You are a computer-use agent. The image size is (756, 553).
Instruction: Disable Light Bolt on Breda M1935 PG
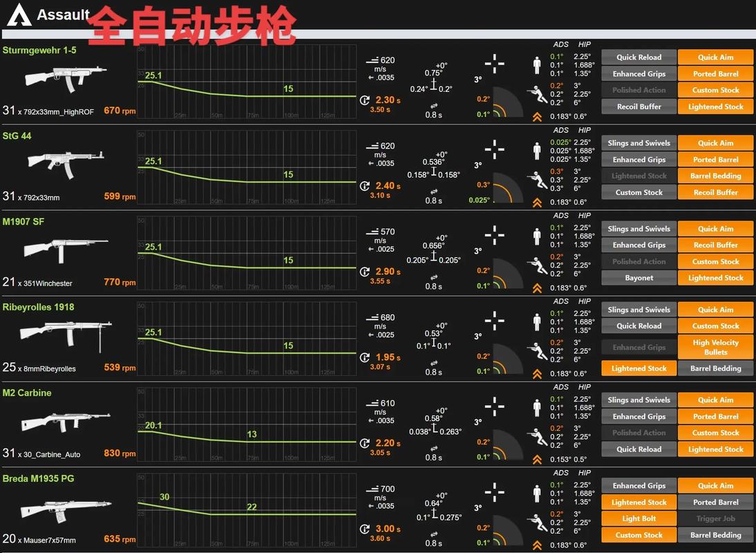[x=639, y=518]
